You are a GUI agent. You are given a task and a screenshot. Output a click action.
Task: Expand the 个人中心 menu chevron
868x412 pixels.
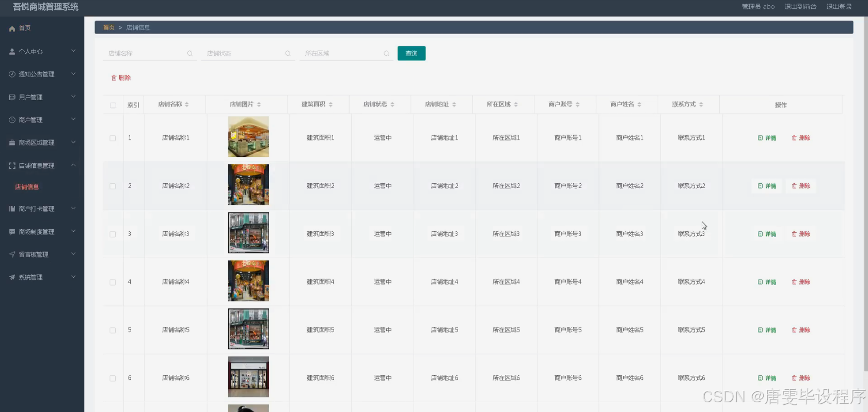[73, 51]
